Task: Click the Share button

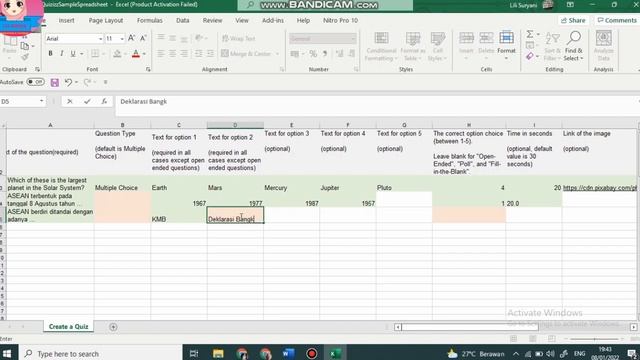Action: 573,20
